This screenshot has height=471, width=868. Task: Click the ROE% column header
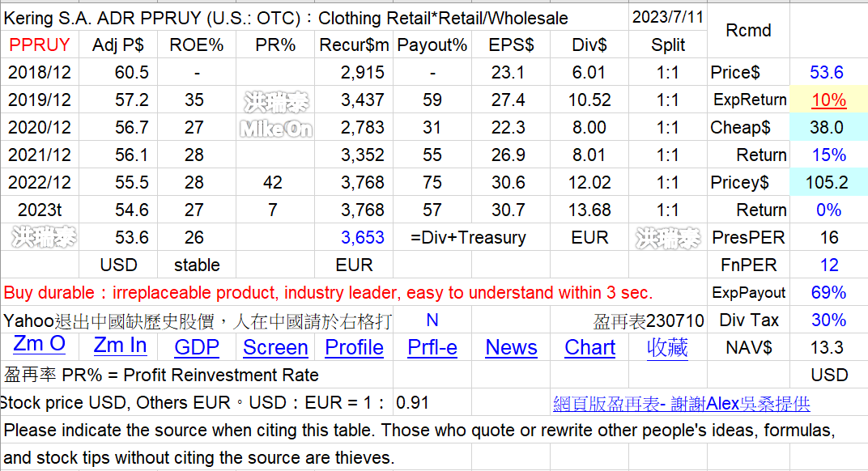coord(197,45)
